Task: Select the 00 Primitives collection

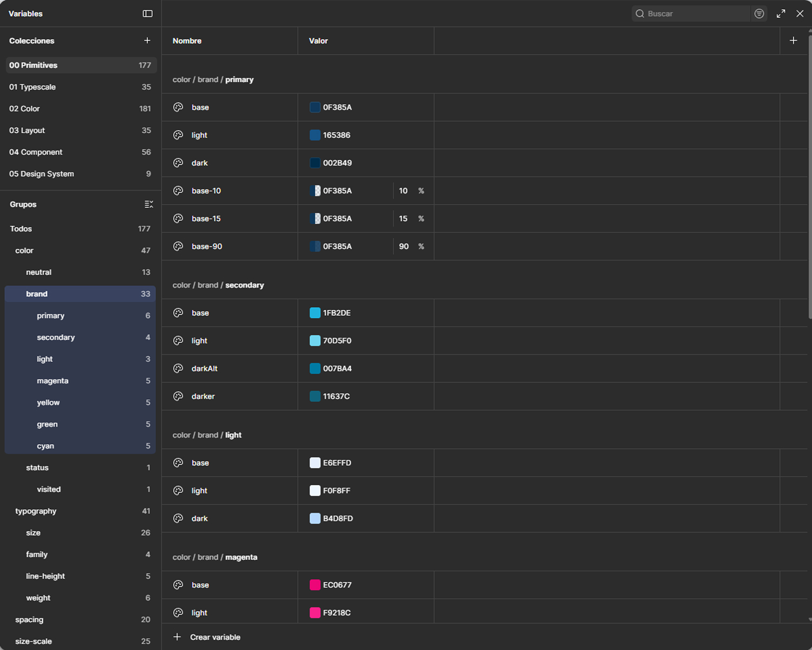Action: 81,65
